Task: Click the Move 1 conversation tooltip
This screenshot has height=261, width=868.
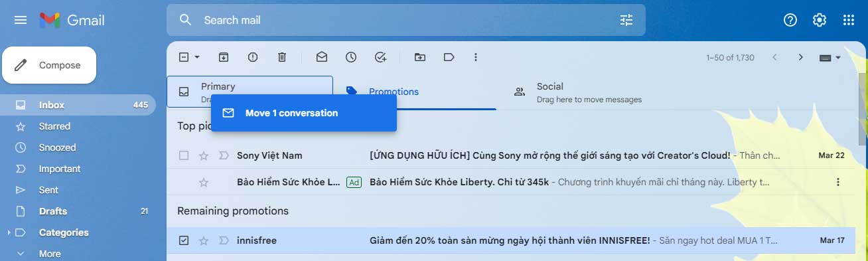Action: pos(304,113)
